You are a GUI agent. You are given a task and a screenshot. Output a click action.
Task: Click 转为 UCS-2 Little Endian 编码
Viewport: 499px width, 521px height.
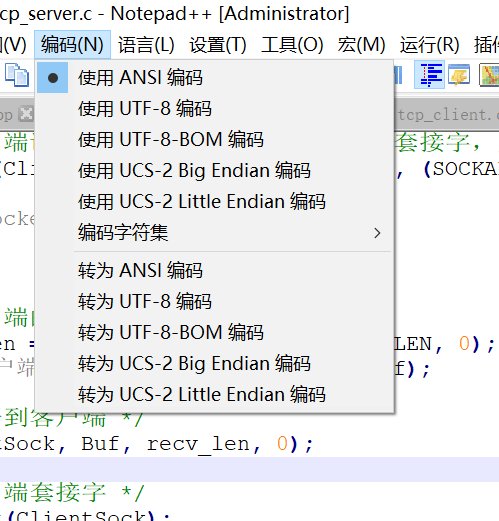pyautogui.click(x=215, y=394)
